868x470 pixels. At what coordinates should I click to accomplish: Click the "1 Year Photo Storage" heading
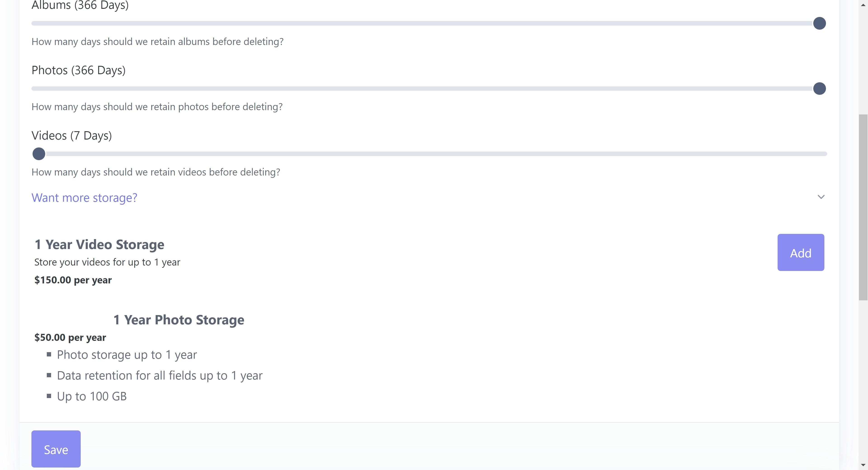(x=179, y=320)
